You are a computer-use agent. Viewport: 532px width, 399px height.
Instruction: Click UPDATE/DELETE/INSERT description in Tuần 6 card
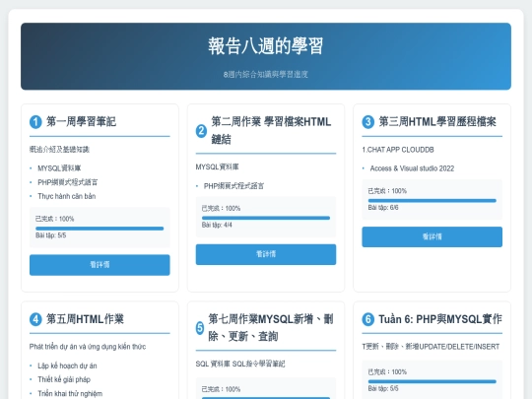click(431, 347)
